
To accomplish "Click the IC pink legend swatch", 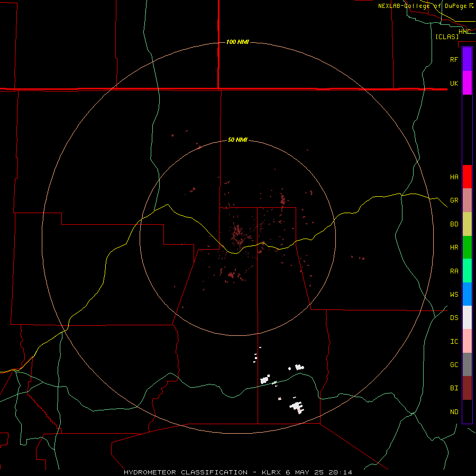I will click(x=467, y=341).
